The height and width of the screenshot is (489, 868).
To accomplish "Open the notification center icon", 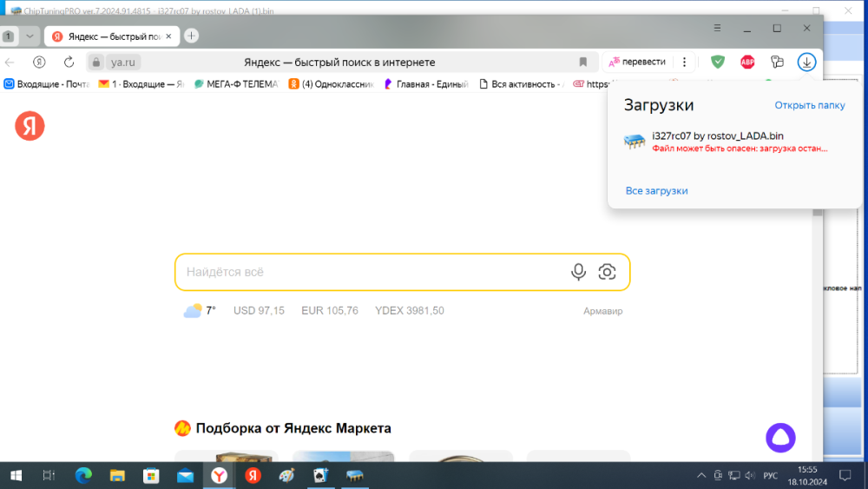I will [845, 475].
